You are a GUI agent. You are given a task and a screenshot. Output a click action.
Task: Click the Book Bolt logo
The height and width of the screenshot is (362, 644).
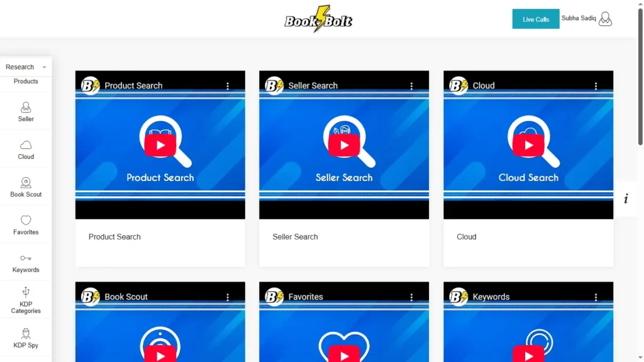(318, 19)
